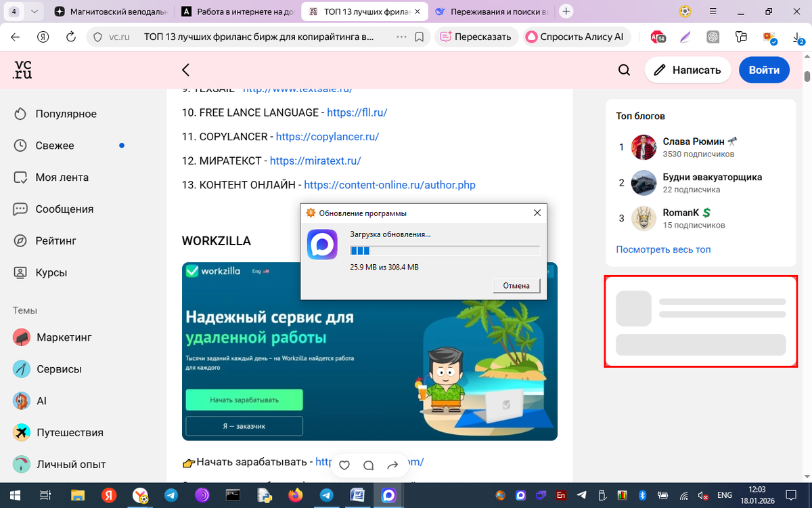The height and width of the screenshot is (508, 812).
Task: Open the browser downloads arrow icon
Action: click(x=796, y=37)
